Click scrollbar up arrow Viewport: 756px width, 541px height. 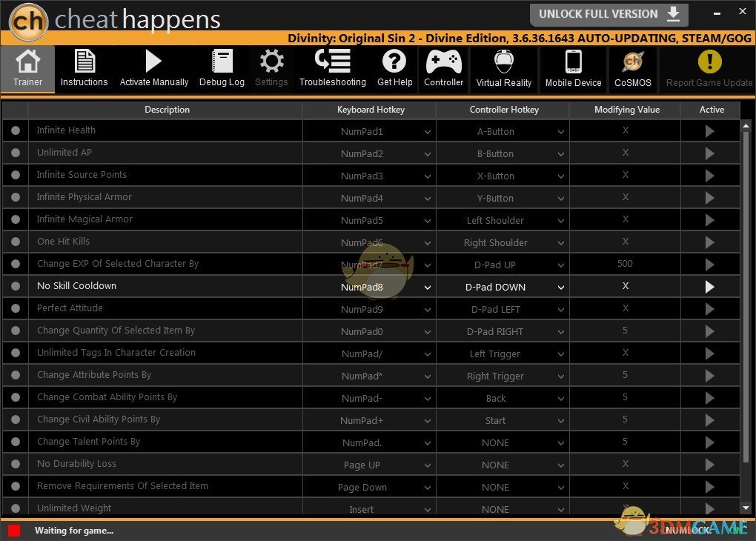746,125
